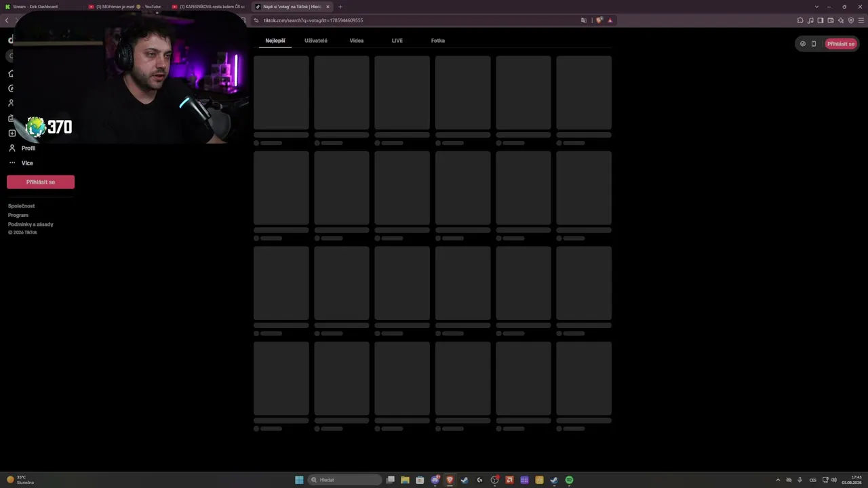Open the Program footer link

pyautogui.click(x=18, y=215)
